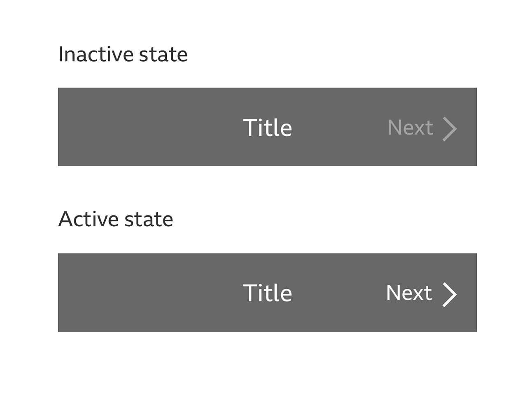Image resolution: width=527 pixels, height=420 pixels.
Task: Click the white Next link in the active bar
Action: tap(408, 293)
